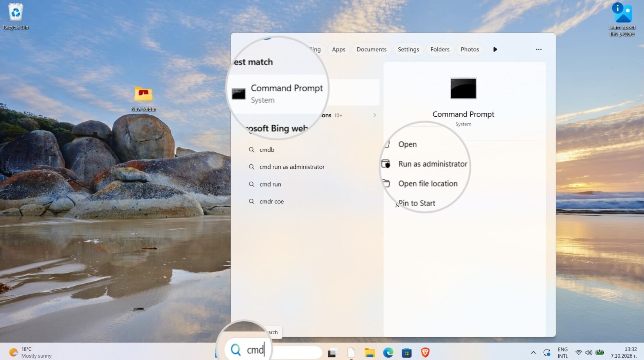Choose the 'cmdr coe' search suggestion

coord(272,201)
